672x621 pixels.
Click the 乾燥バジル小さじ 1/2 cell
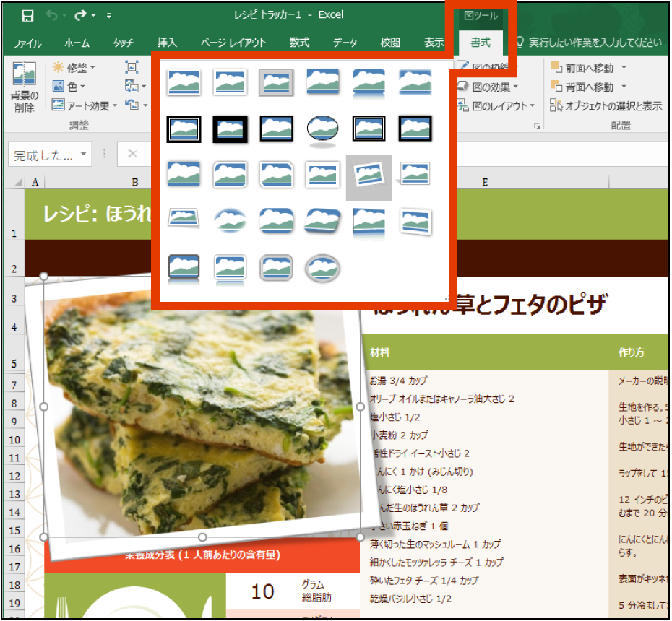click(410, 599)
